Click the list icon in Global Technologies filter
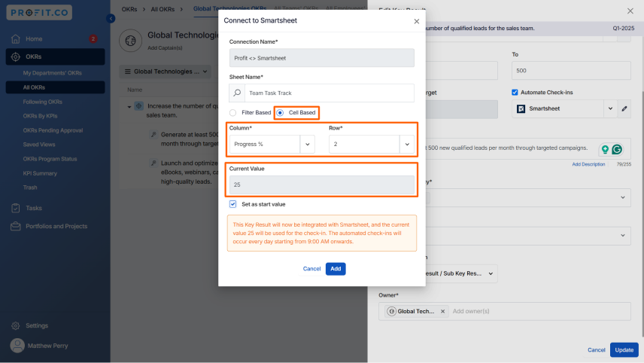This screenshot has width=644, height=363. click(x=127, y=72)
